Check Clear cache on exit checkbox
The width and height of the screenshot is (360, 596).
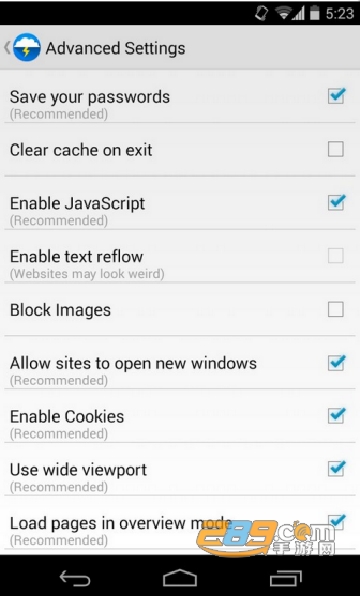[x=336, y=149]
